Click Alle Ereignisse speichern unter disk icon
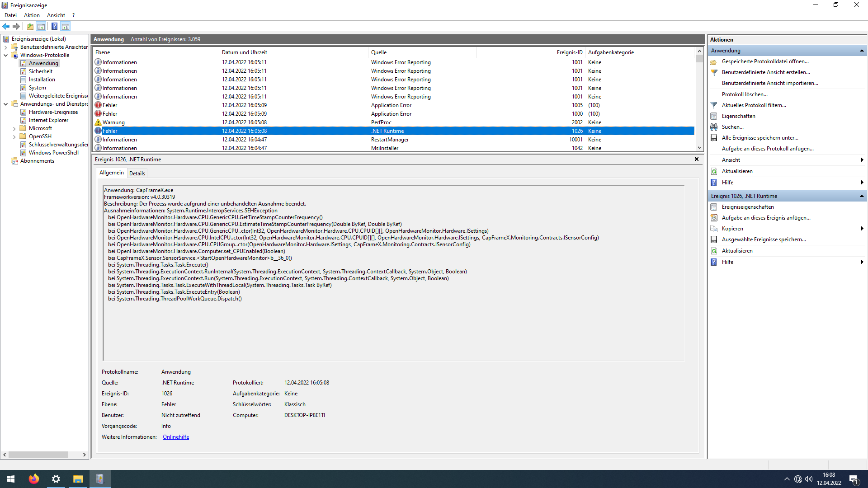Screen dimensions: 868x488 [x=714, y=138]
